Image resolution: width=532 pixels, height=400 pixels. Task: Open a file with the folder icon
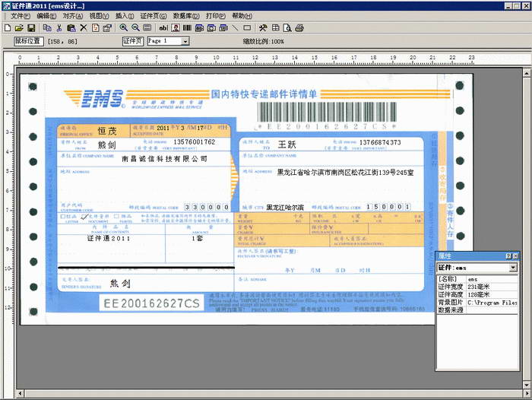click(x=19, y=28)
